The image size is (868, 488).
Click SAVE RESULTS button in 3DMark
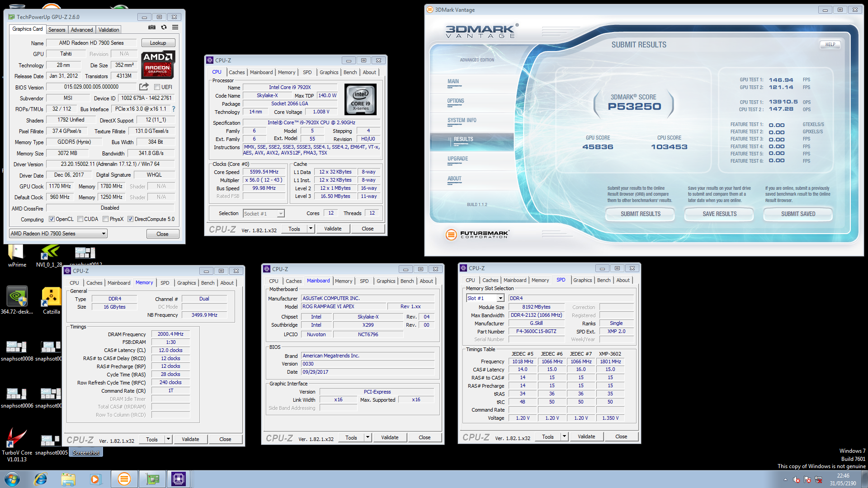coord(720,214)
